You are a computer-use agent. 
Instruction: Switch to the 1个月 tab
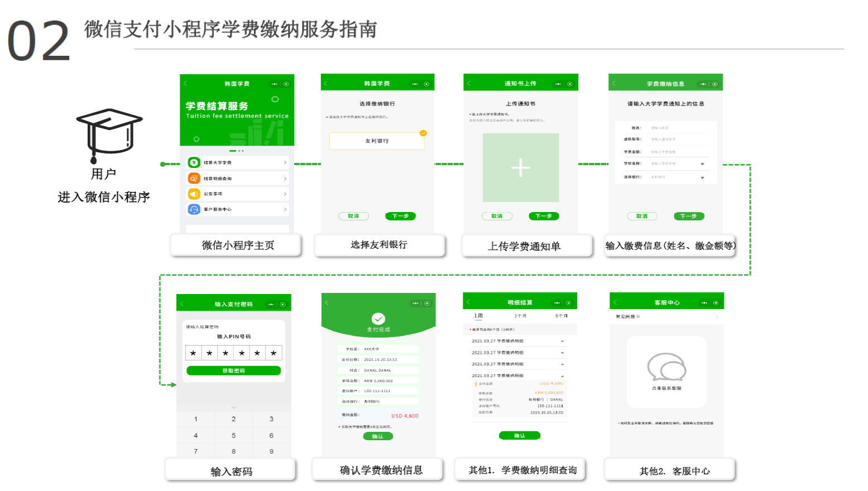520,316
